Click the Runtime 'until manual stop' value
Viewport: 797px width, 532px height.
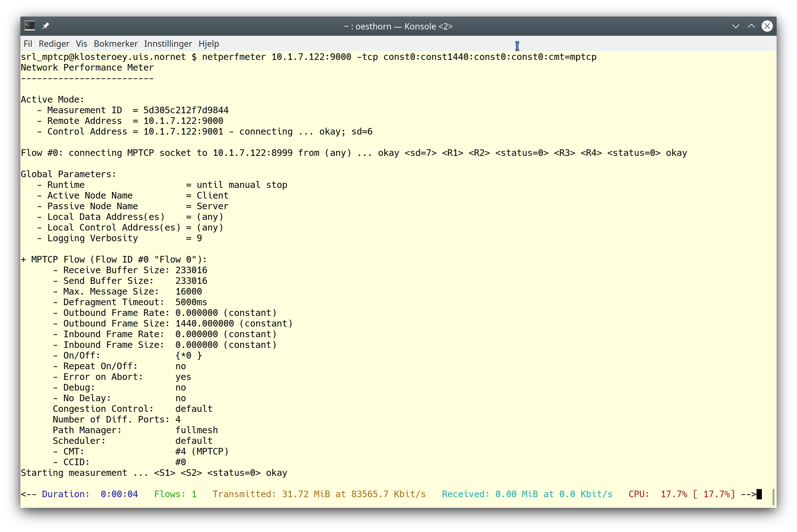pos(242,184)
